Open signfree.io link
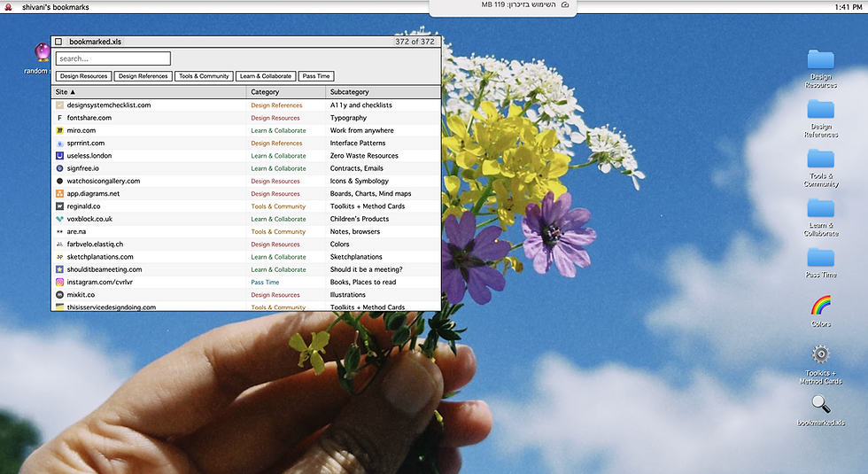The width and height of the screenshot is (868, 474). point(83,168)
